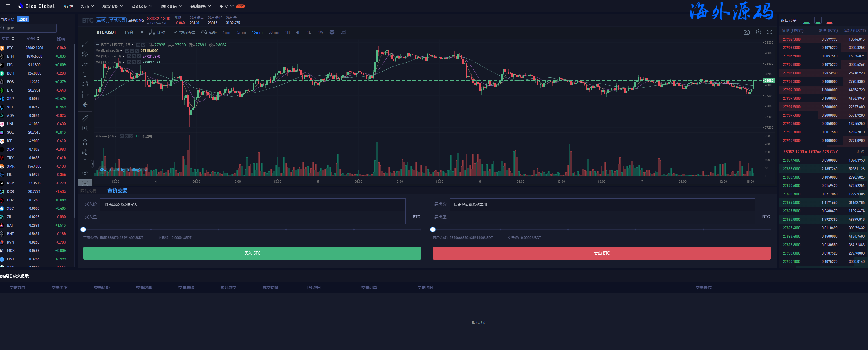Switch to the 限价交易 tab
The height and width of the screenshot is (350, 868).
click(88, 191)
